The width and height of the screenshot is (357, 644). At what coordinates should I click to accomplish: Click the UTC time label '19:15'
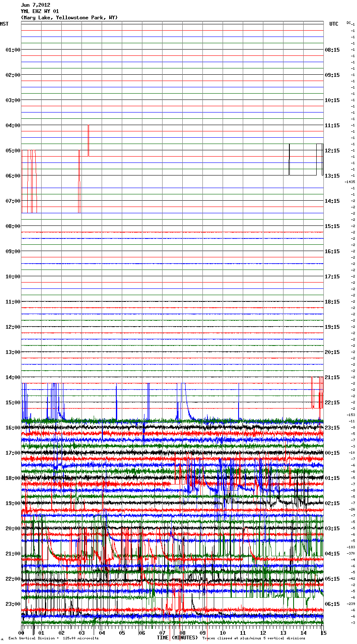coord(332,327)
